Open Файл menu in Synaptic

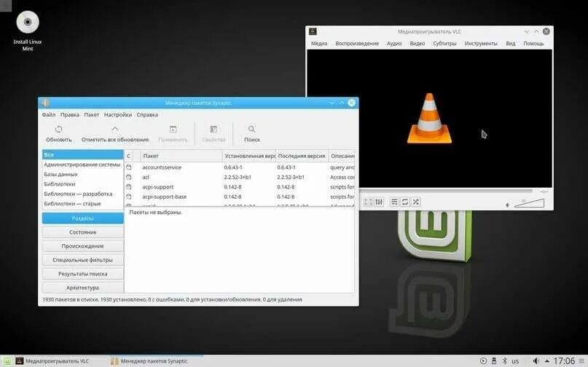pos(48,115)
